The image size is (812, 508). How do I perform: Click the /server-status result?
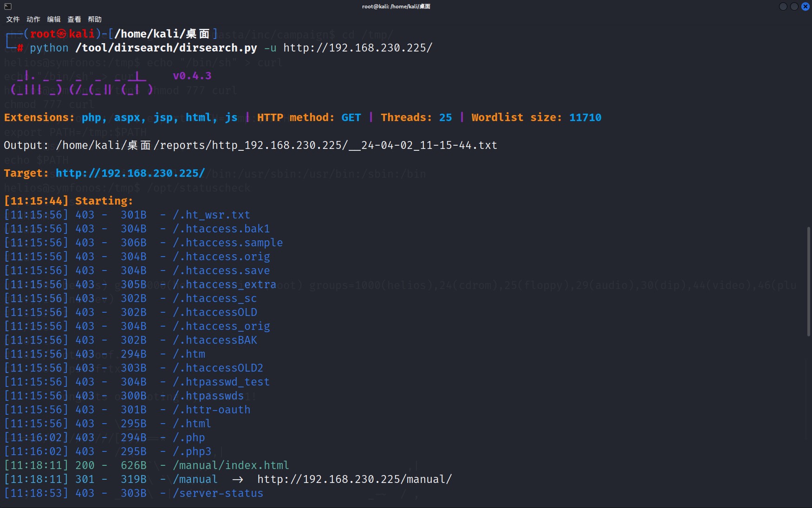click(x=218, y=493)
